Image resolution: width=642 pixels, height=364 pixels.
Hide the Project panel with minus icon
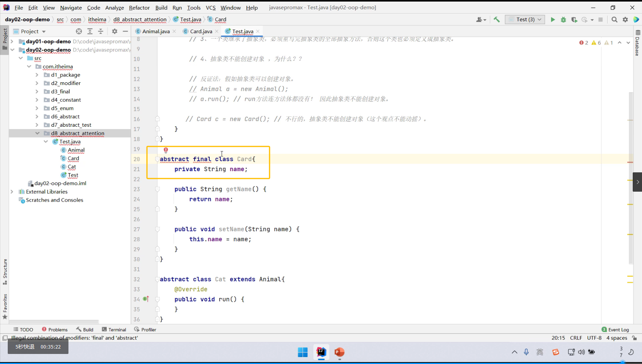pos(125,31)
